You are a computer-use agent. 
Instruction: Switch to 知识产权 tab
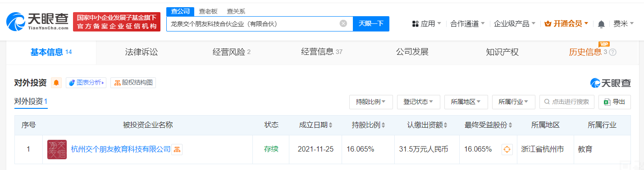pyautogui.click(x=502, y=52)
